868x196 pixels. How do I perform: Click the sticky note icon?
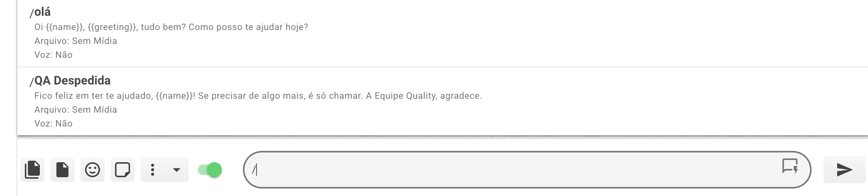click(123, 170)
